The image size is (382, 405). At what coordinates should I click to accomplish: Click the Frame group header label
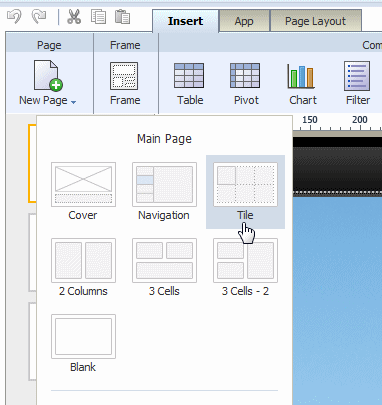[125, 45]
